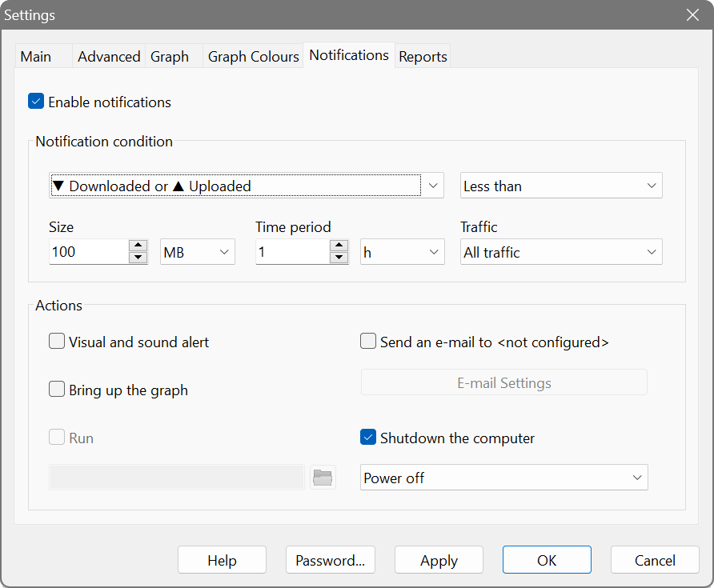Click the Time period value field
The width and height of the screenshot is (714, 588).
[293, 252]
